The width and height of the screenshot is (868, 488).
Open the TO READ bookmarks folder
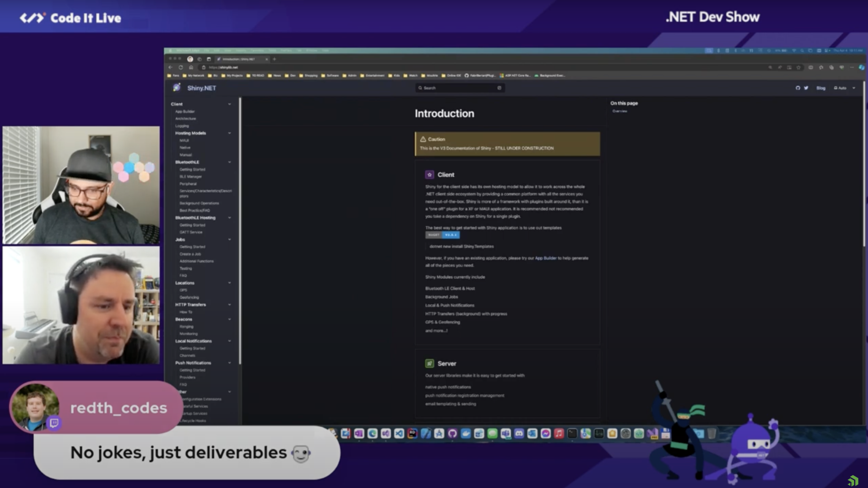tap(255, 75)
